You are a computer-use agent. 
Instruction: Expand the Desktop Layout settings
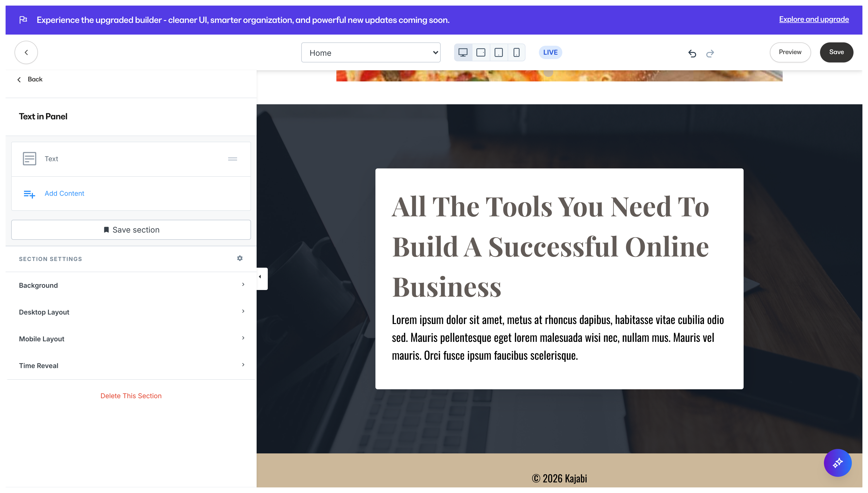(131, 312)
